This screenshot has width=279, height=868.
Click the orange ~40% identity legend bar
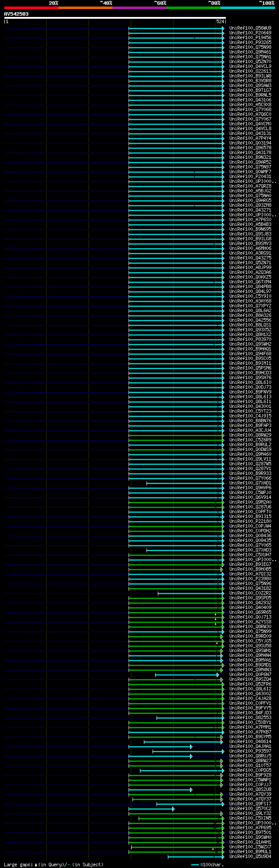(x=85, y=7)
